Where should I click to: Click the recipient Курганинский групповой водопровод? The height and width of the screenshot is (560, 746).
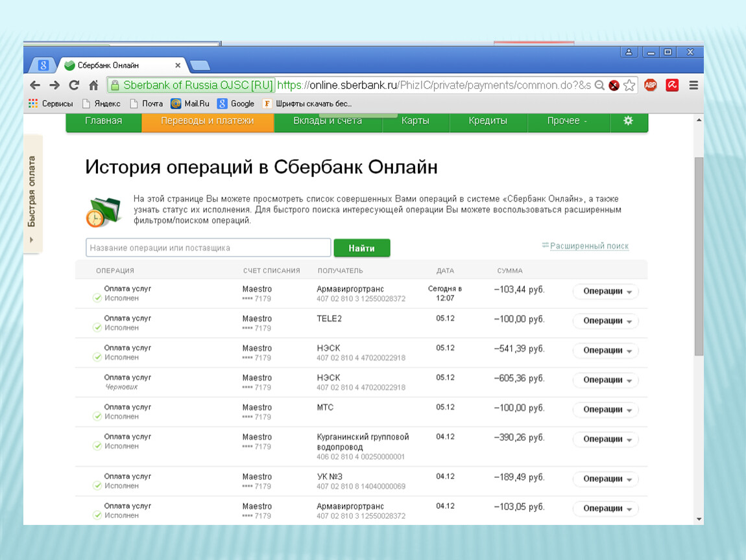363,441
